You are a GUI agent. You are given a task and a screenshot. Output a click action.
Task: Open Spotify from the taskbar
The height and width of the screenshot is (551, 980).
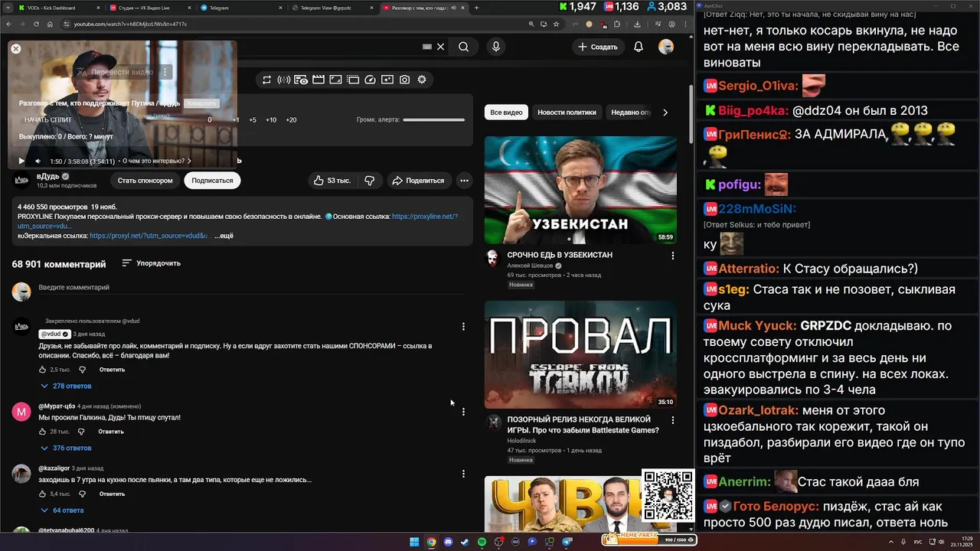(x=482, y=542)
